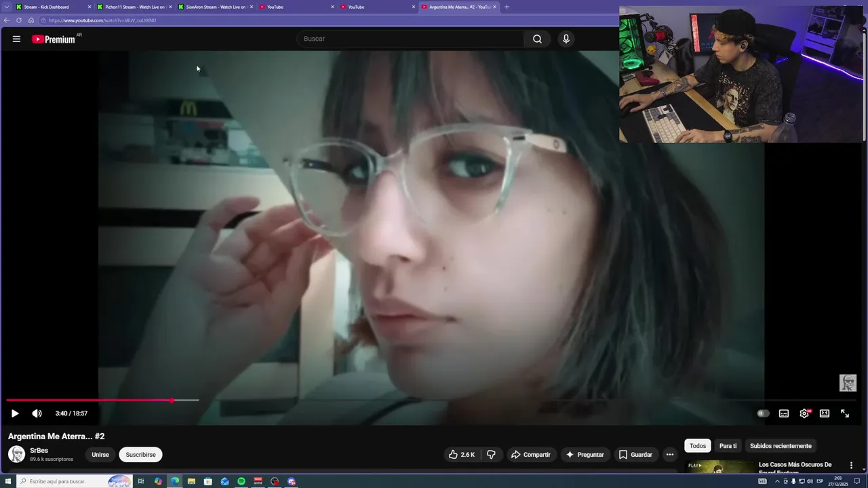Click the Unirse button
This screenshot has height=488, width=868.
[x=100, y=455]
